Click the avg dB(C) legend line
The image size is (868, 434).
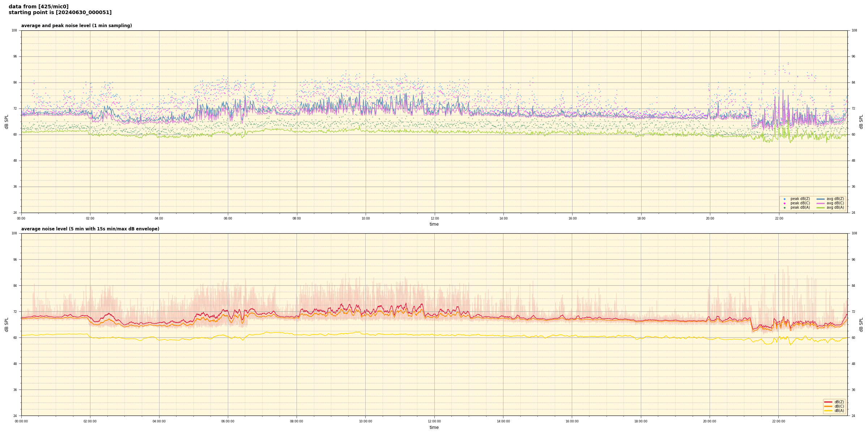pos(821,203)
